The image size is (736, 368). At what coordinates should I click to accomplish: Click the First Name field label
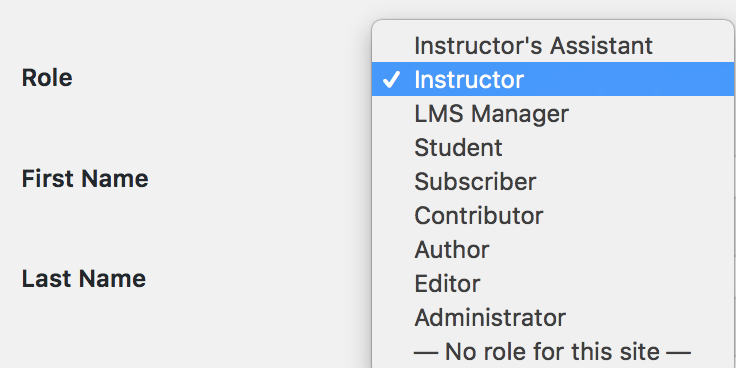[85, 179]
